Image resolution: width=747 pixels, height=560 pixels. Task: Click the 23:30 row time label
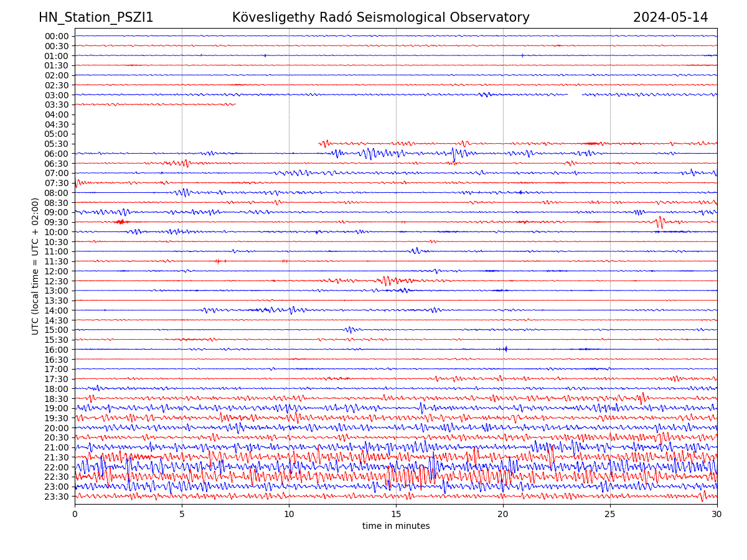56,497
